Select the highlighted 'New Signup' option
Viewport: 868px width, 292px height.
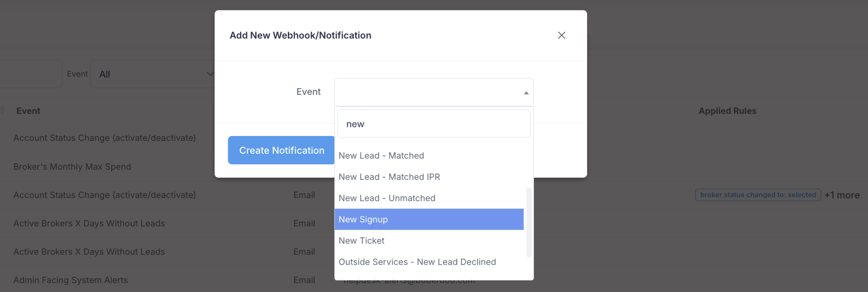[363, 219]
